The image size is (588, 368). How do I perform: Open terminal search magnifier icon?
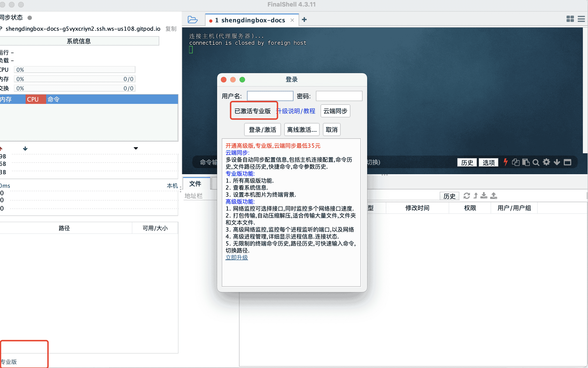pyautogui.click(x=536, y=162)
